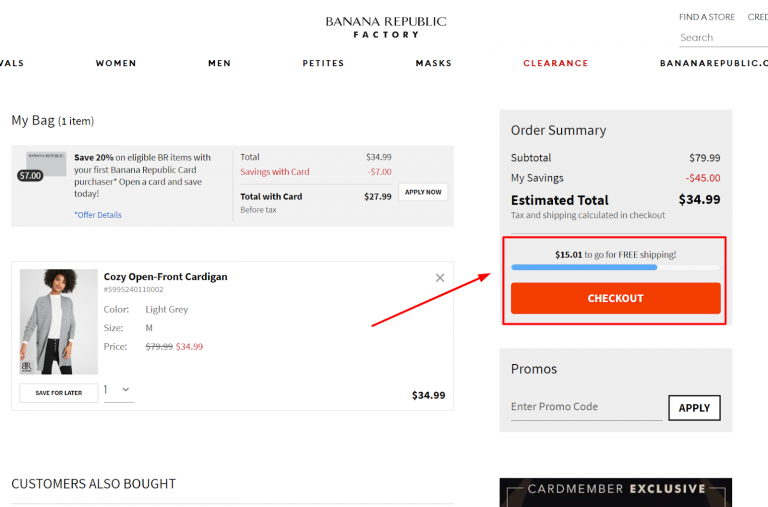Click the Banana Republic Factory logo
The width and height of the screenshot is (768, 507).
(386, 27)
